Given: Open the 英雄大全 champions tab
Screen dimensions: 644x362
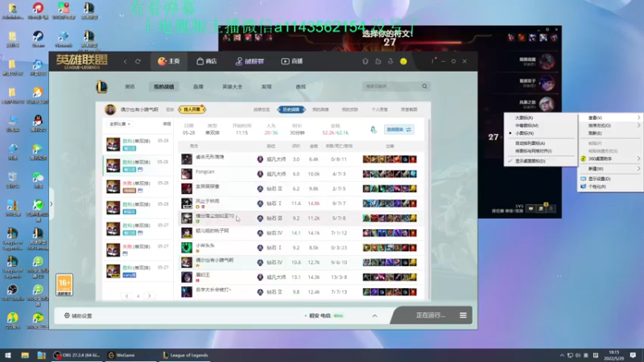Looking at the screenshot, I should (x=232, y=87).
